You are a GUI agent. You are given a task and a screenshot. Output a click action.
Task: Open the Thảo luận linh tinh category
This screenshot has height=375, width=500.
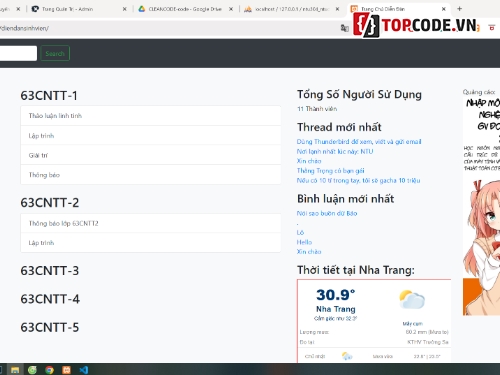(x=151, y=116)
